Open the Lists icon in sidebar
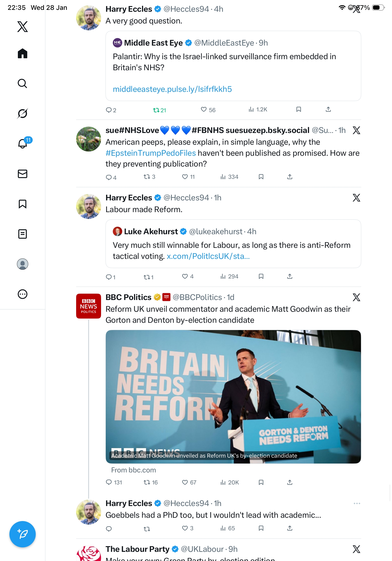 23,234
